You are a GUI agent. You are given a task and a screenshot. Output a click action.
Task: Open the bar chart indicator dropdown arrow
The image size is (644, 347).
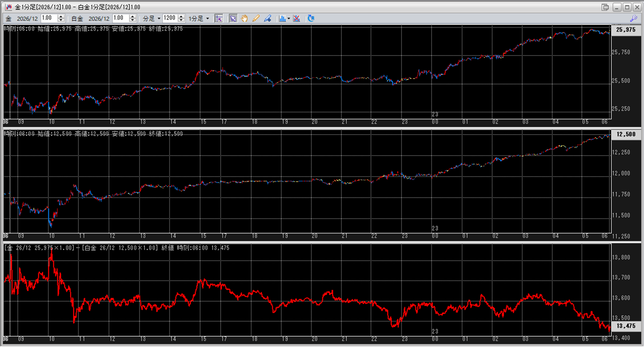tap(289, 19)
